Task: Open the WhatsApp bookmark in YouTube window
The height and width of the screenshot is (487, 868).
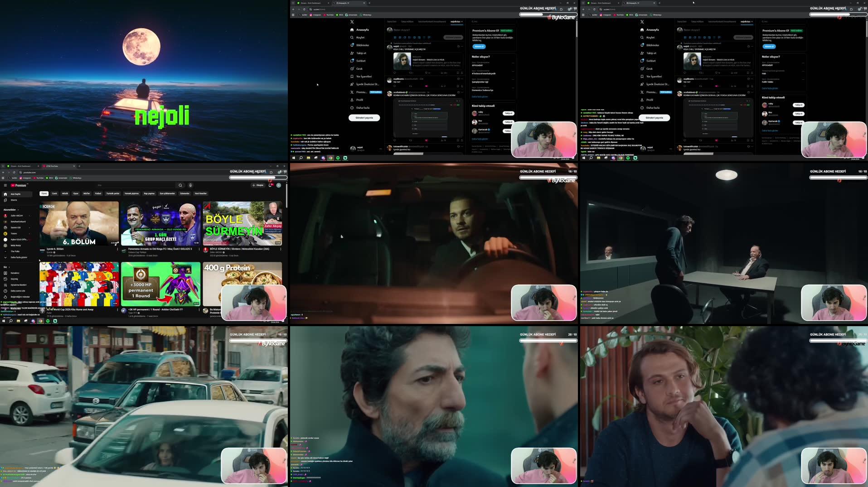Action: 76,178
